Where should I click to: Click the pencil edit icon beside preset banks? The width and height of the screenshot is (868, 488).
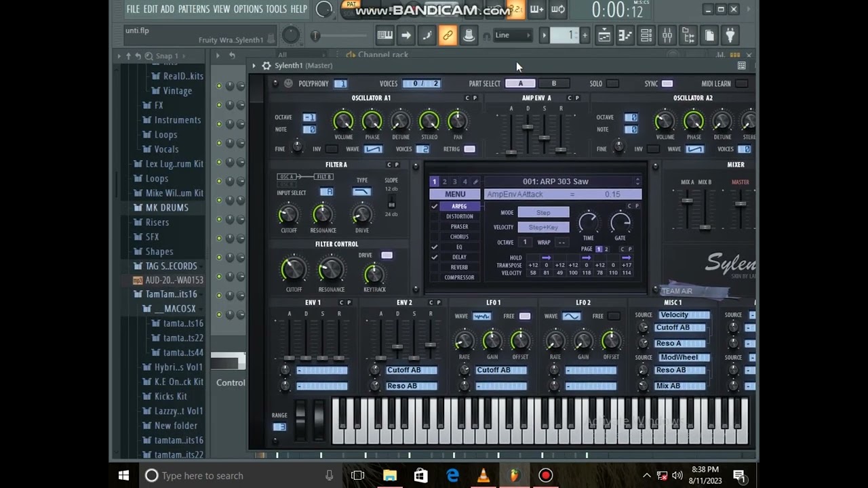coord(475,182)
